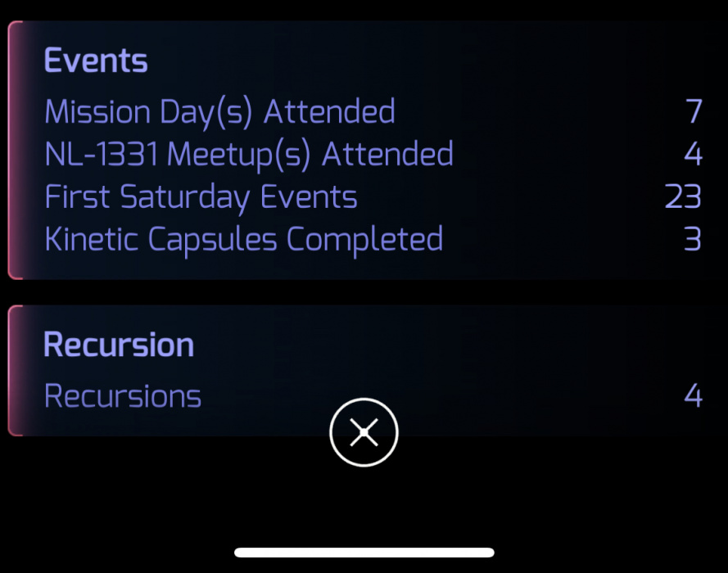Select the First Saturday Events label

pos(201,197)
